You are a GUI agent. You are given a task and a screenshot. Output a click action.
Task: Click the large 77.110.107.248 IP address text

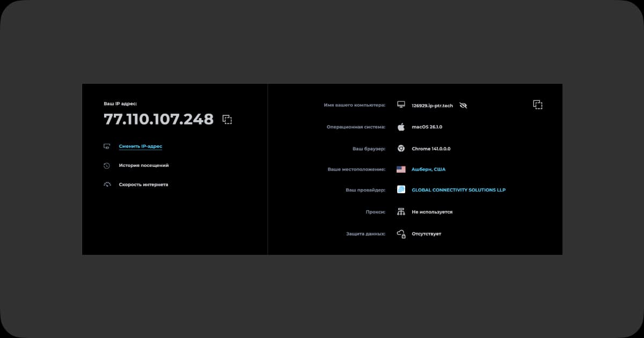158,120
